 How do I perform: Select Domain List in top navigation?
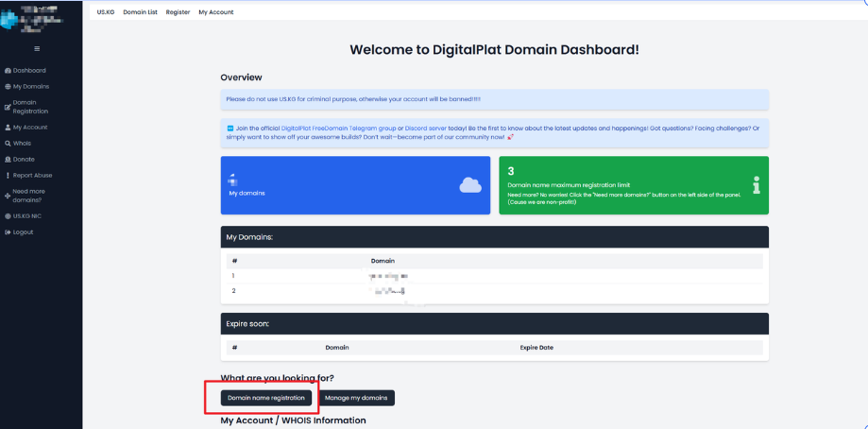[140, 12]
